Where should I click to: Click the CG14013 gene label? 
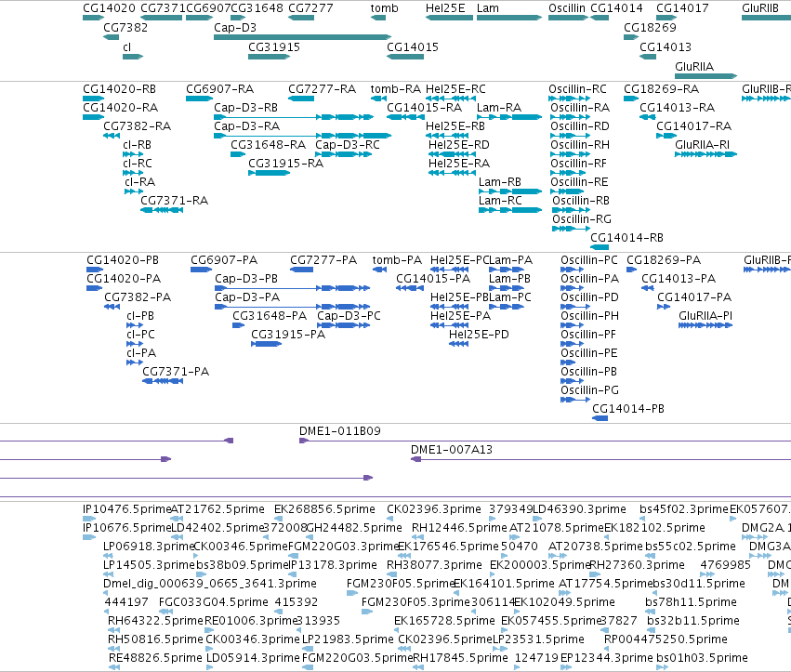pos(666,46)
